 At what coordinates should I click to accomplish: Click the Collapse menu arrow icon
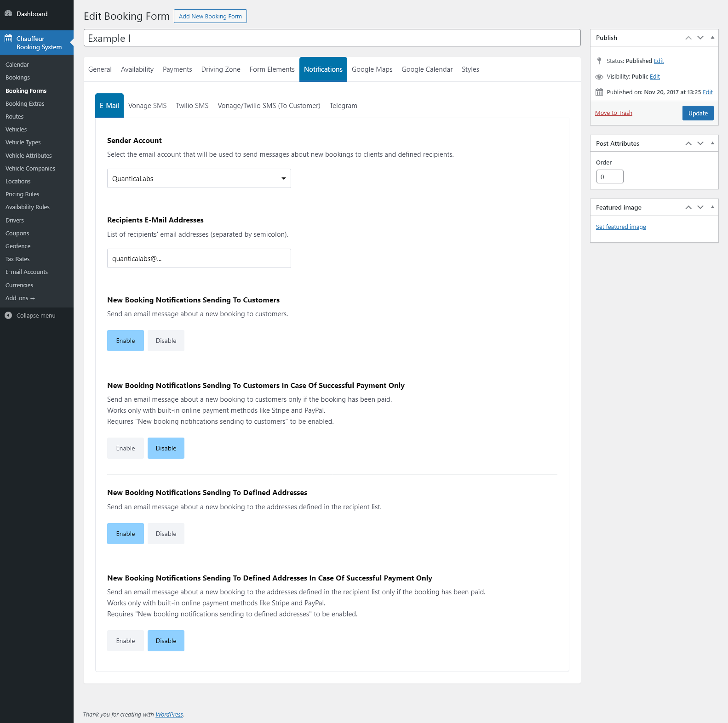click(8, 315)
